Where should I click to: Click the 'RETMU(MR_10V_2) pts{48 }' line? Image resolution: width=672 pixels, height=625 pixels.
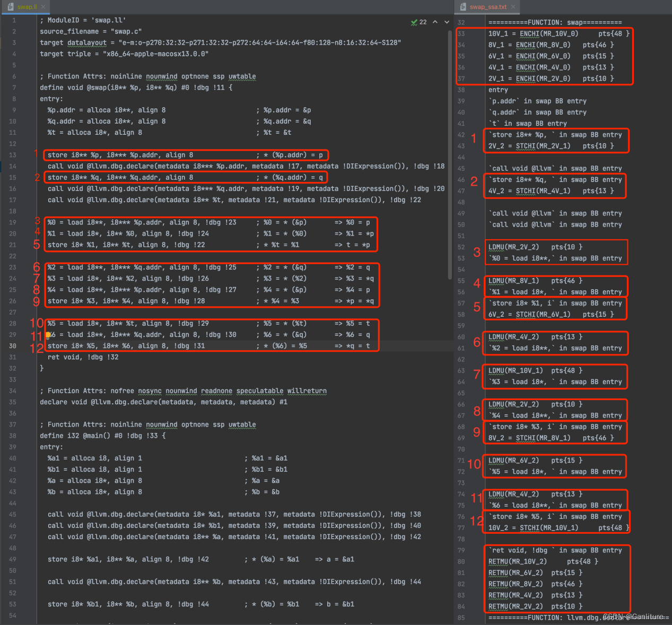point(543,561)
